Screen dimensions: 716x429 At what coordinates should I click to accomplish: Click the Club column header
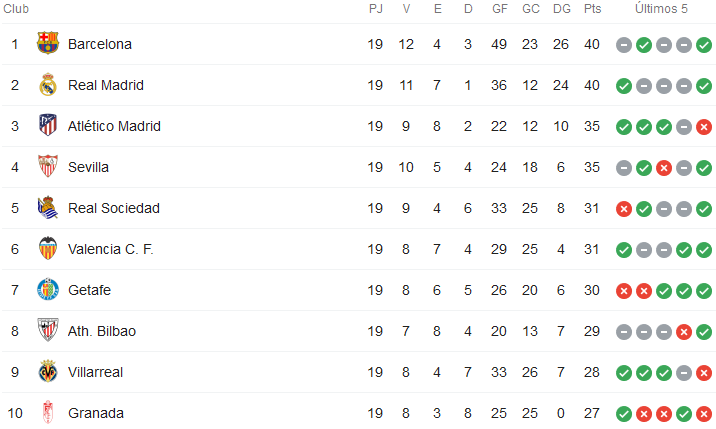(16, 9)
